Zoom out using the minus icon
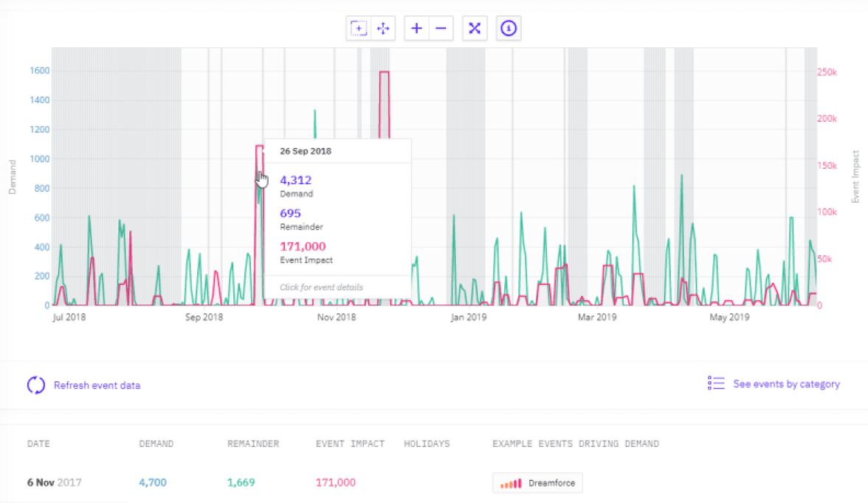 point(441,27)
